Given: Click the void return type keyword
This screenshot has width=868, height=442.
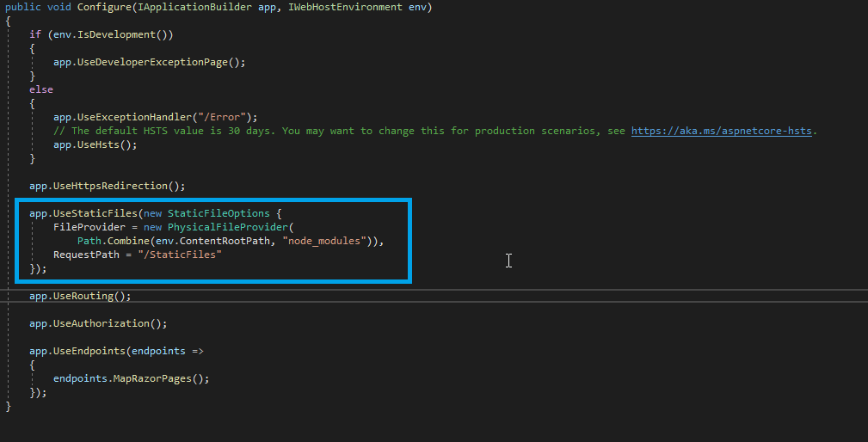Looking at the screenshot, I should point(59,7).
